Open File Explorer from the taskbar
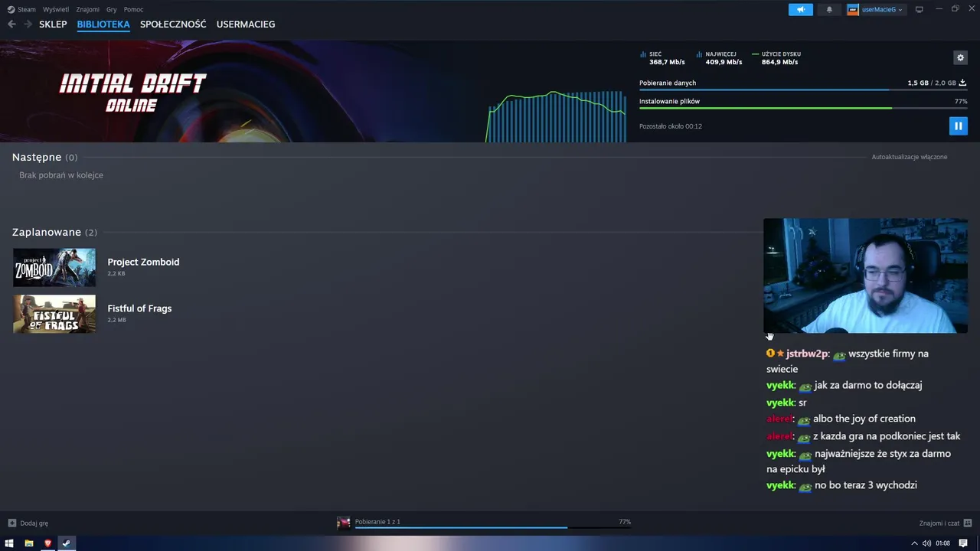This screenshot has width=980, height=551. 28,543
